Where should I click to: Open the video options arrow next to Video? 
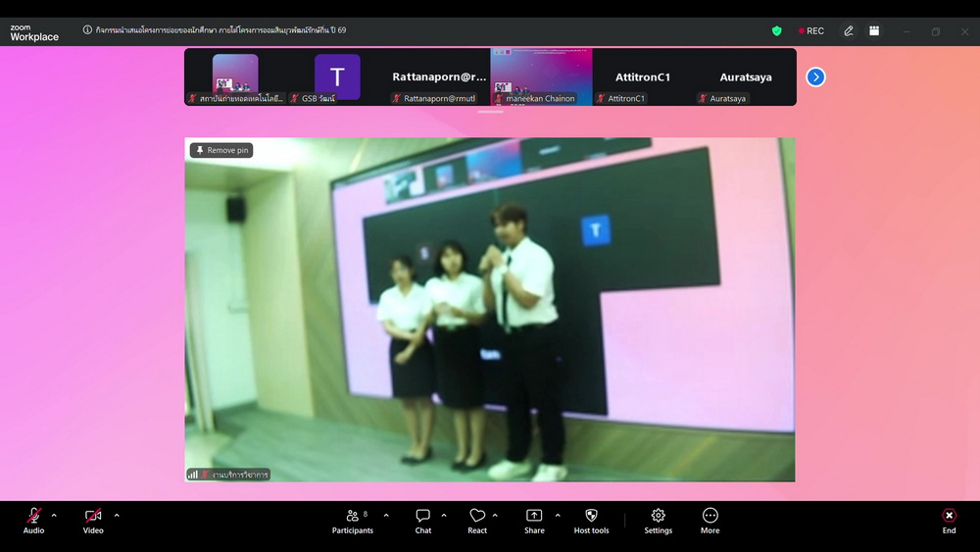117,515
